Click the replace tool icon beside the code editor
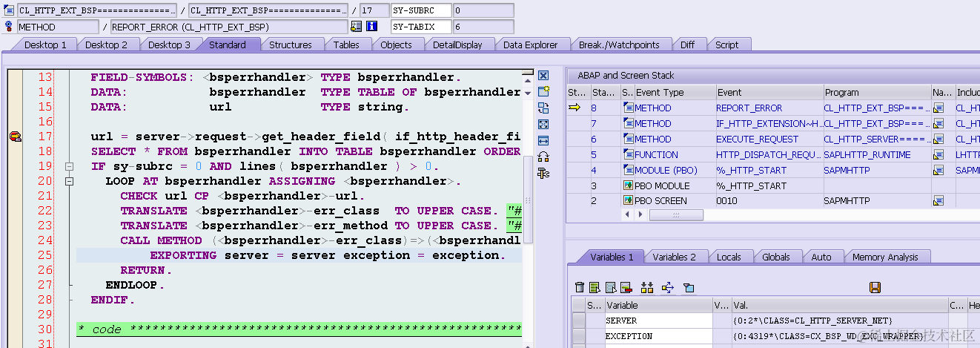The image size is (980, 348). point(543,108)
